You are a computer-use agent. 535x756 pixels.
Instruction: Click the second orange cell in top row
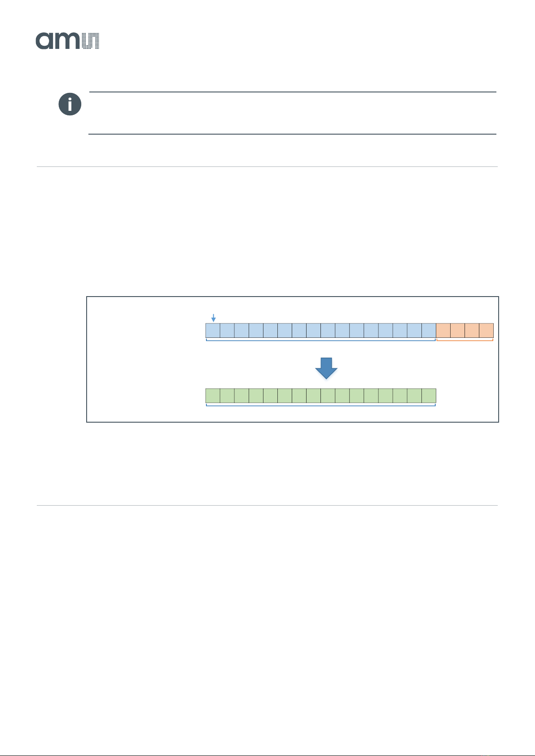(x=457, y=331)
